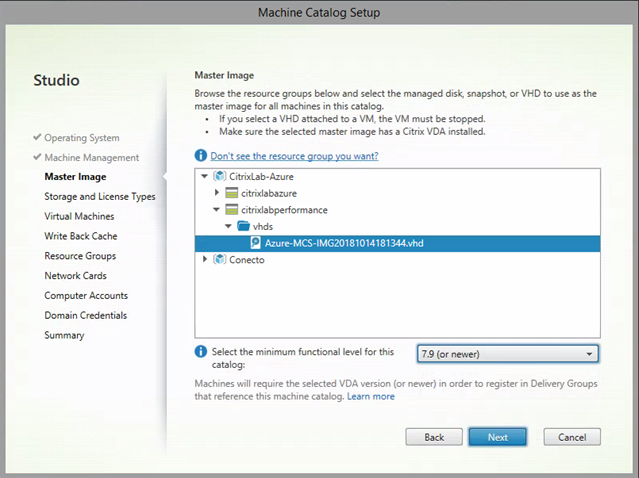
Task: Expand the Conecto tree node
Action: [x=205, y=259]
